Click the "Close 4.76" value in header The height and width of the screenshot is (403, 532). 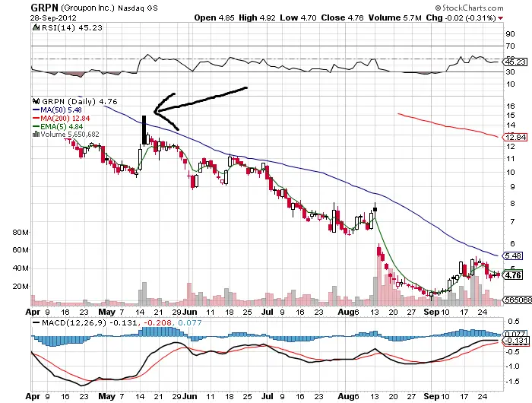(342, 17)
